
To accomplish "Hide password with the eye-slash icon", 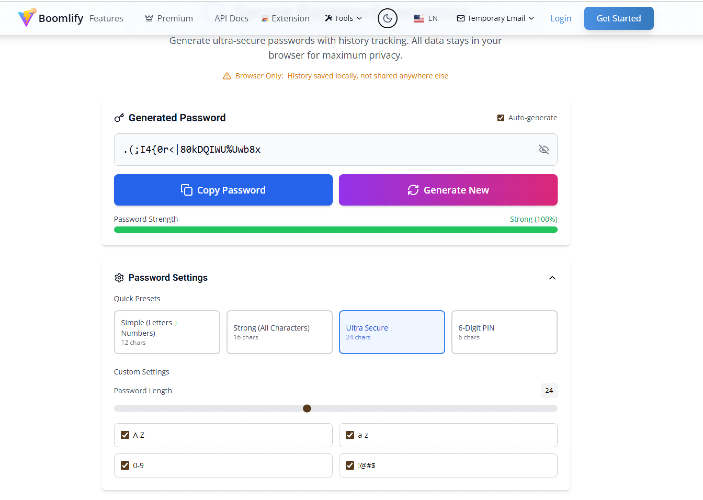I will point(543,150).
